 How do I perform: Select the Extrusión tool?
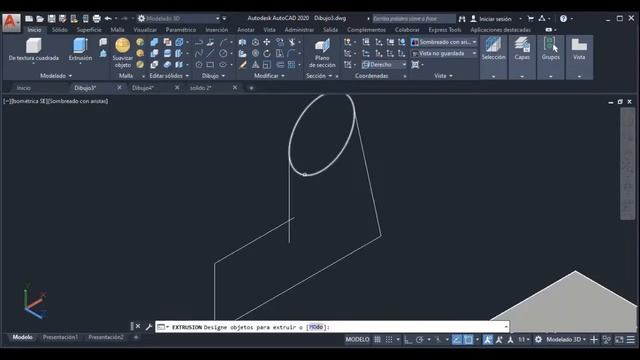click(x=80, y=49)
